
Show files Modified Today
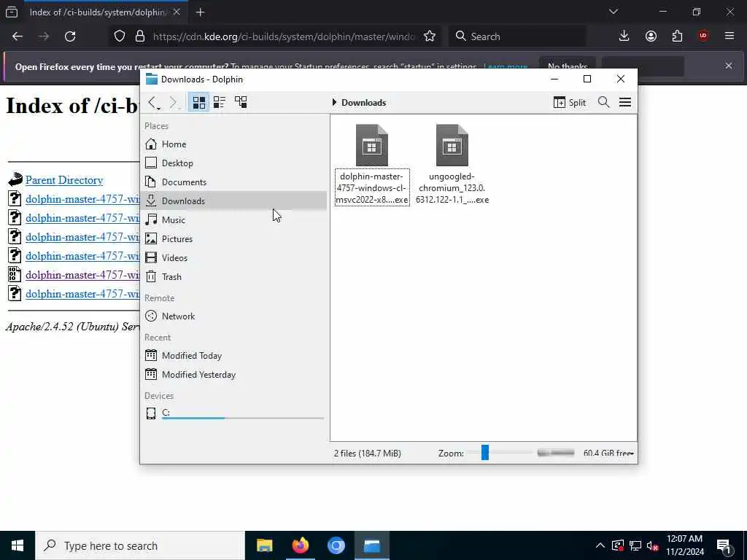pyautogui.click(x=233, y=355)
